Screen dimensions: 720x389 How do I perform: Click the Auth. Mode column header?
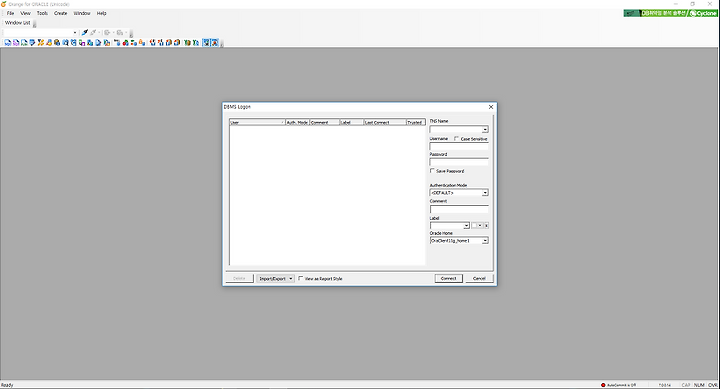(298, 122)
